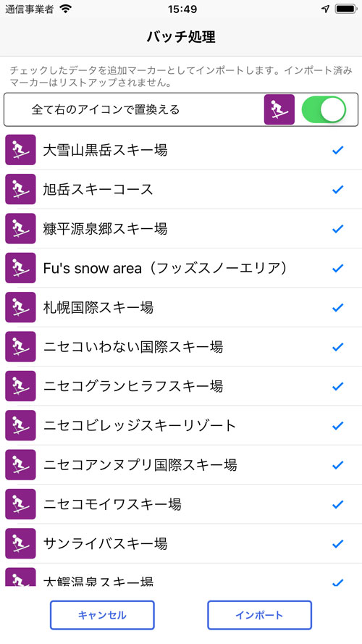Click the インポート button

[x=259, y=615]
